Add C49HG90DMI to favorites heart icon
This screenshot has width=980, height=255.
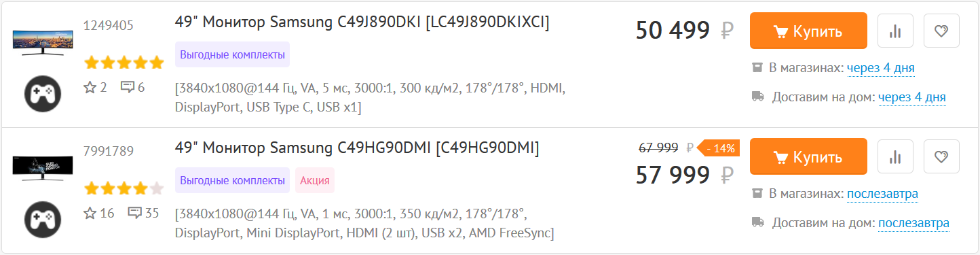(x=941, y=157)
